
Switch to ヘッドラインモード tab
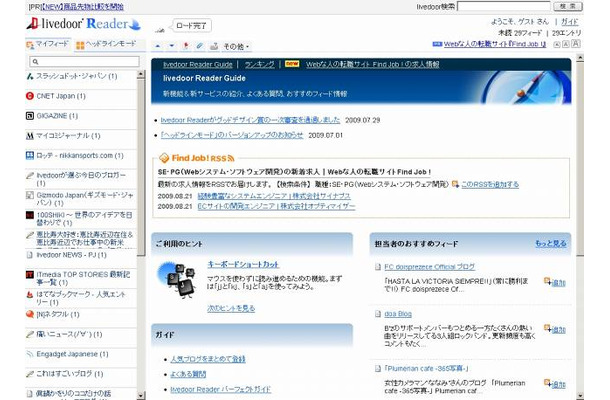[x=106, y=44]
